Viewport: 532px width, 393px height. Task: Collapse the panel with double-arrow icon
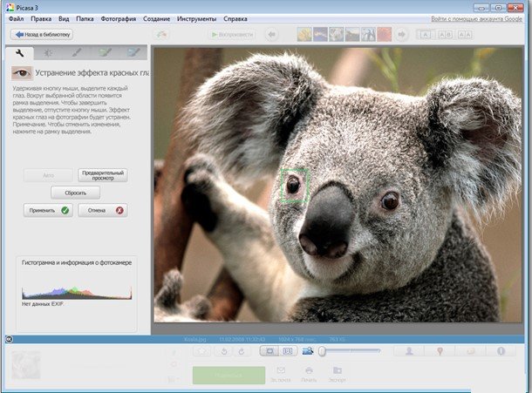(x=10, y=339)
